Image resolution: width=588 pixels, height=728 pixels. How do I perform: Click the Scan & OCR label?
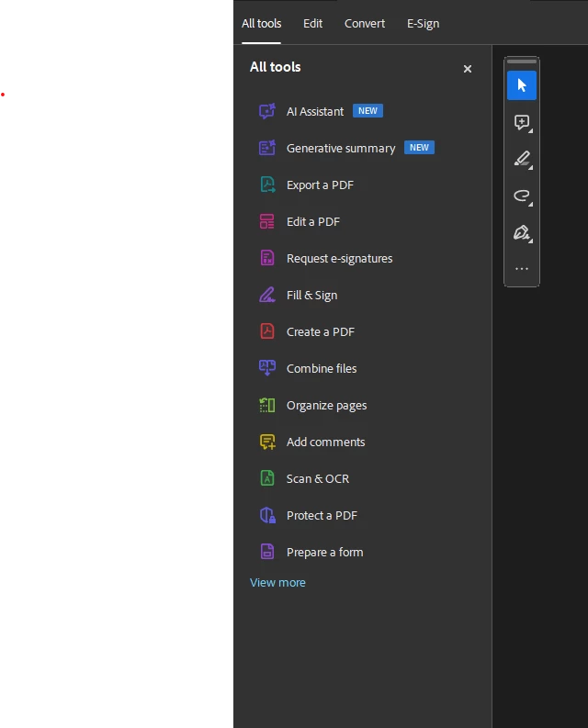(x=318, y=478)
